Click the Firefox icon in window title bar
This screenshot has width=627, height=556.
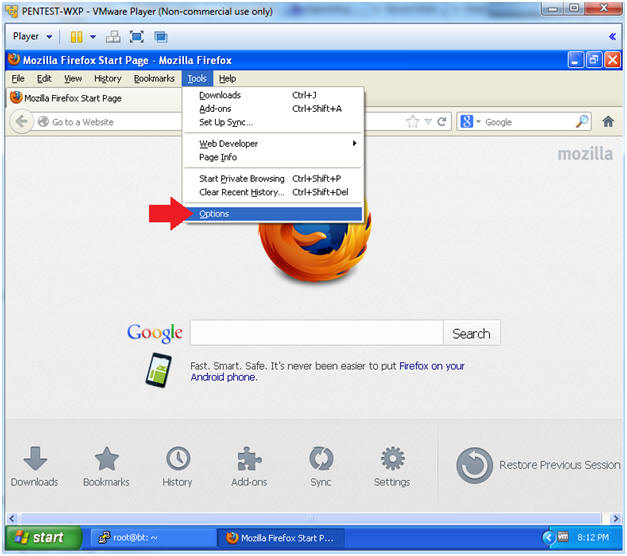click(14, 59)
